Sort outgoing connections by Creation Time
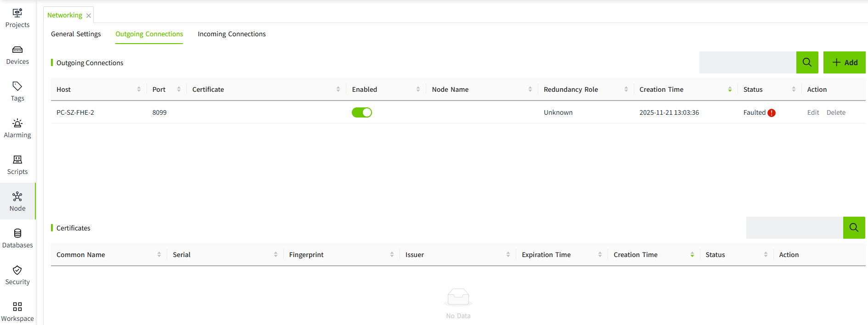Image resolution: width=868 pixels, height=325 pixels. (729, 90)
